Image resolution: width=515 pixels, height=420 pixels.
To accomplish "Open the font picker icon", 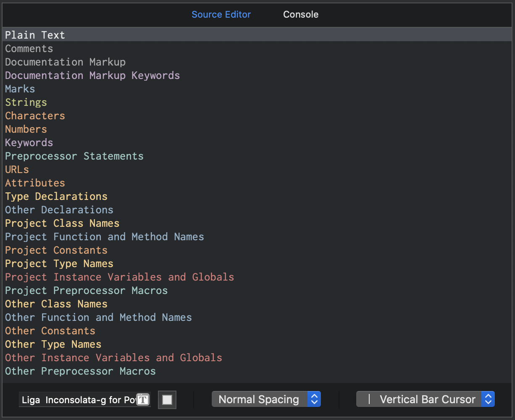I will (143, 399).
